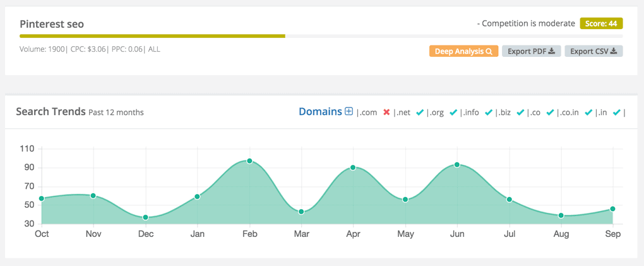Select the Sep data point on chart
Image resolution: width=644 pixels, height=266 pixels.
tap(612, 209)
